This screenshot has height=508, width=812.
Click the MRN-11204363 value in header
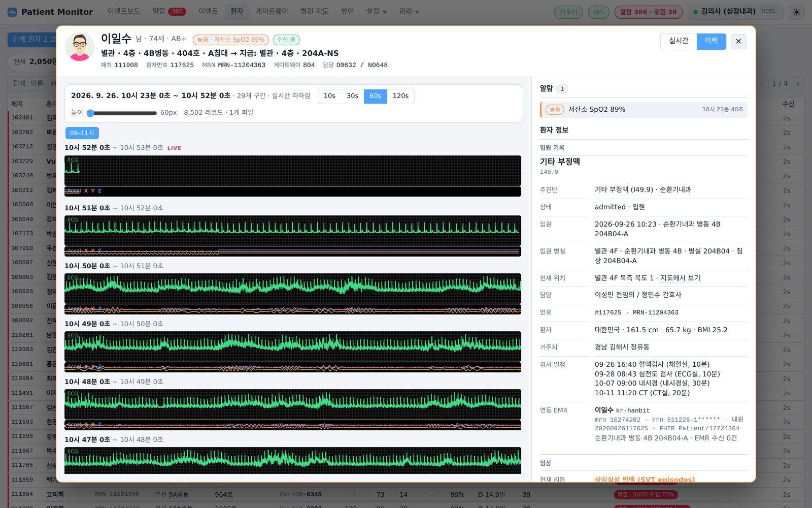[242, 65]
